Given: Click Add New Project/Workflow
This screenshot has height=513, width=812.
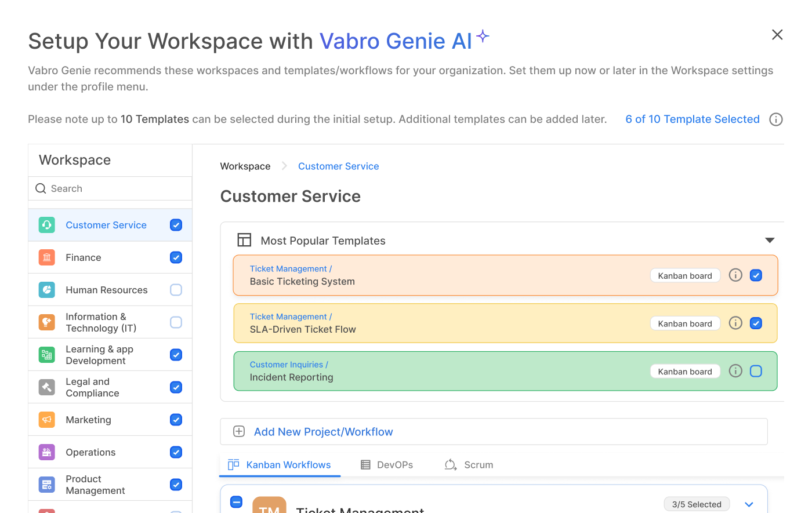Looking at the screenshot, I should [x=323, y=432].
